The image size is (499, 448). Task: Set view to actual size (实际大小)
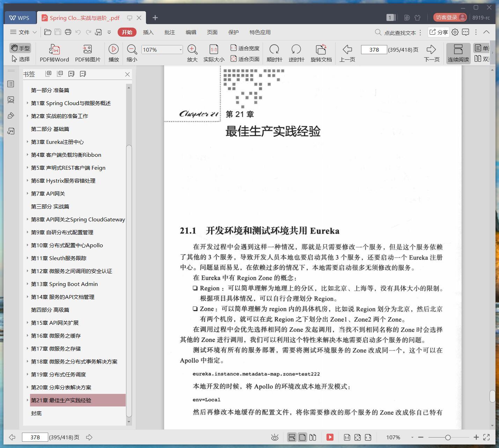point(214,53)
